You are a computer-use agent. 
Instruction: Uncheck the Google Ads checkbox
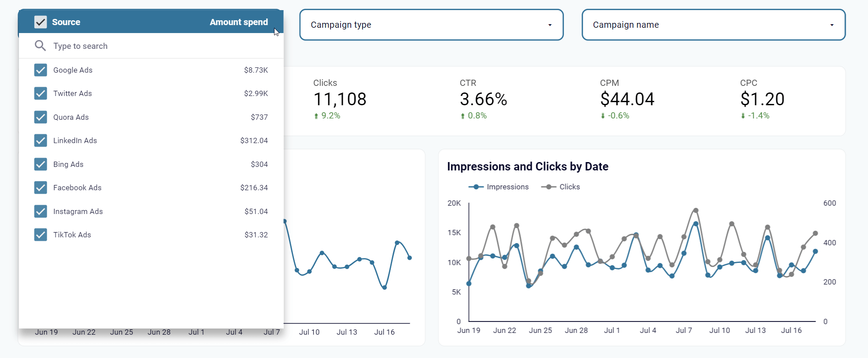(x=41, y=70)
